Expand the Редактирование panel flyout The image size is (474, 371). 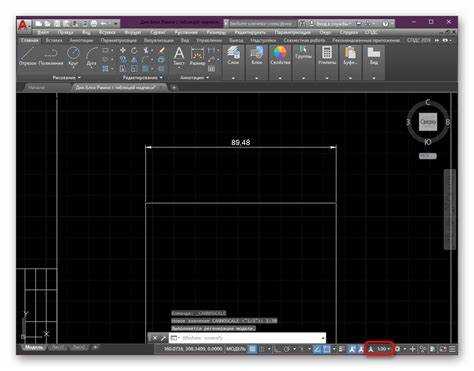[x=143, y=78]
